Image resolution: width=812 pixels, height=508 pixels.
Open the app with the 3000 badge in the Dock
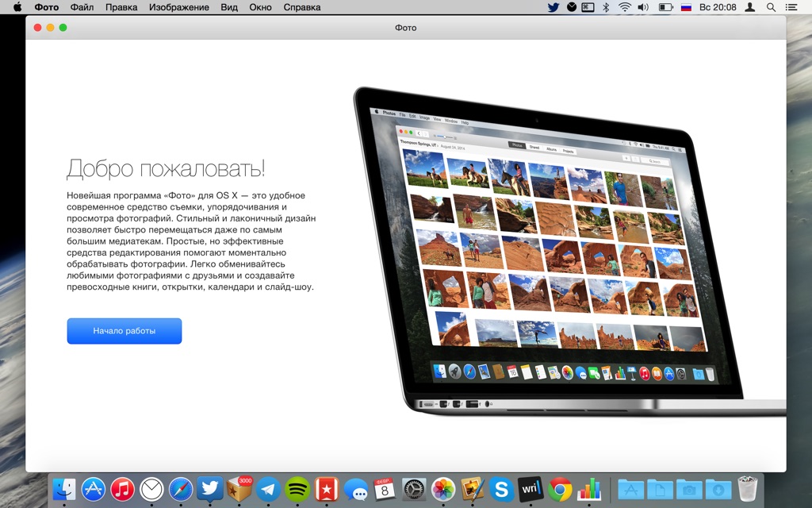click(x=239, y=489)
